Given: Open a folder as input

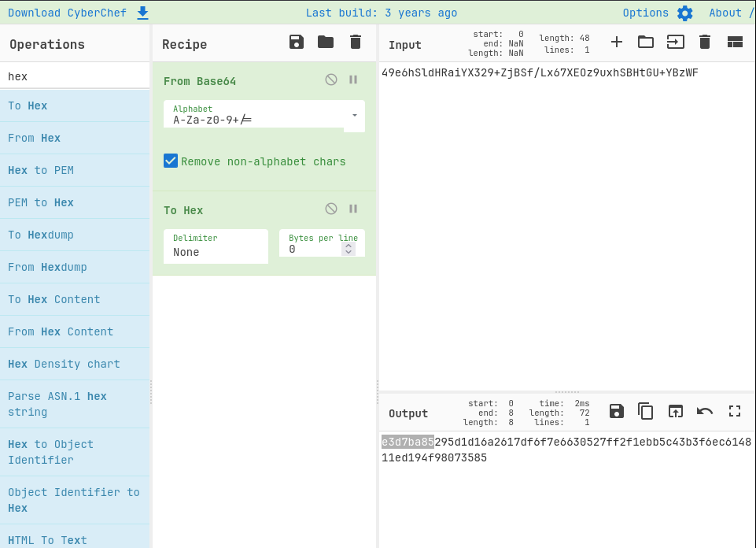Looking at the screenshot, I should [646, 42].
